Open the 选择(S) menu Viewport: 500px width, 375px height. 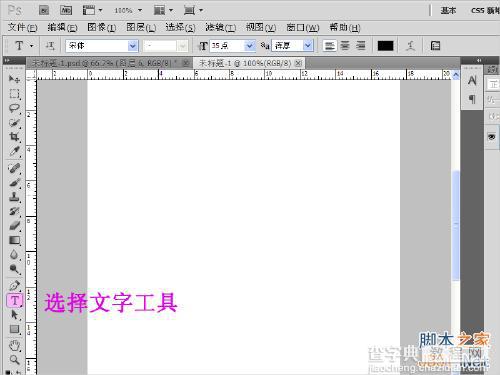(180, 27)
